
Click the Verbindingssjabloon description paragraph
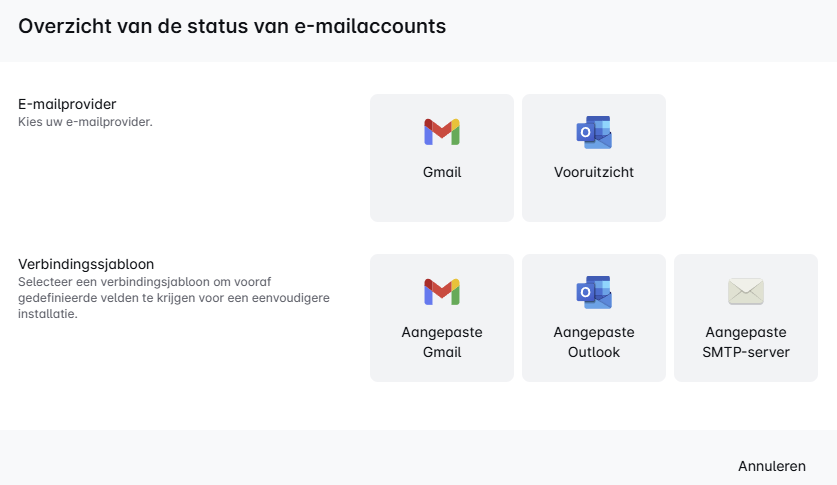click(173, 298)
